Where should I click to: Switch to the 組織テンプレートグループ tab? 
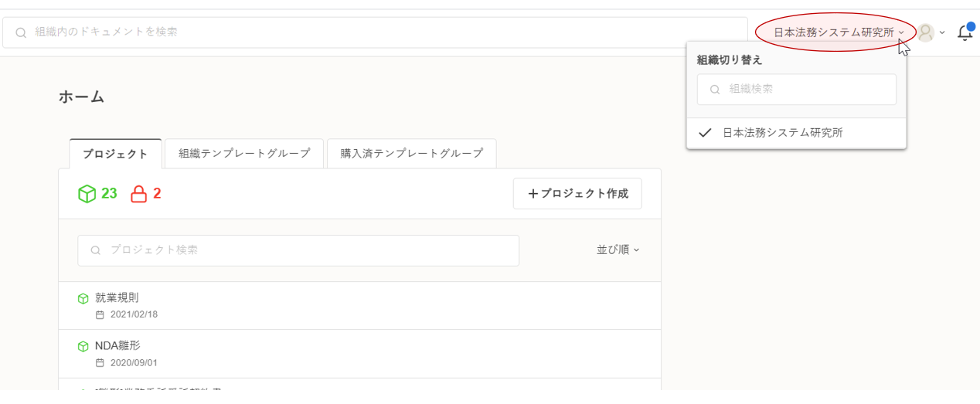[x=244, y=154]
